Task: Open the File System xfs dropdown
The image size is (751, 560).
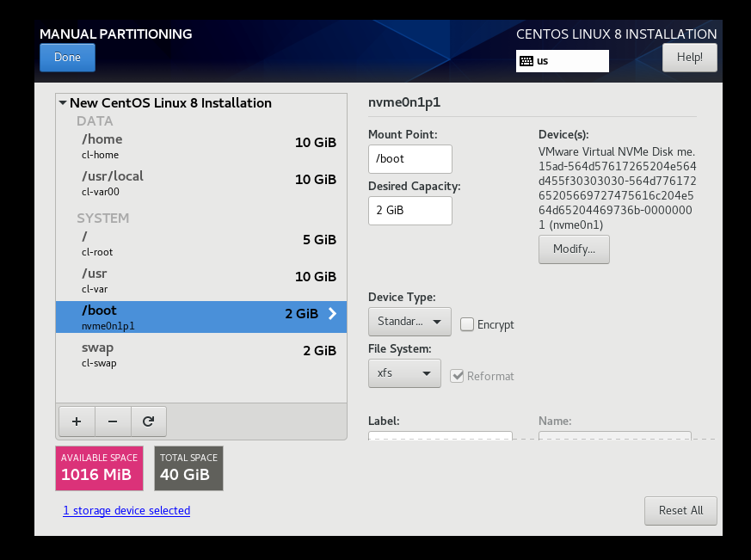Action: (x=404, y=373)
